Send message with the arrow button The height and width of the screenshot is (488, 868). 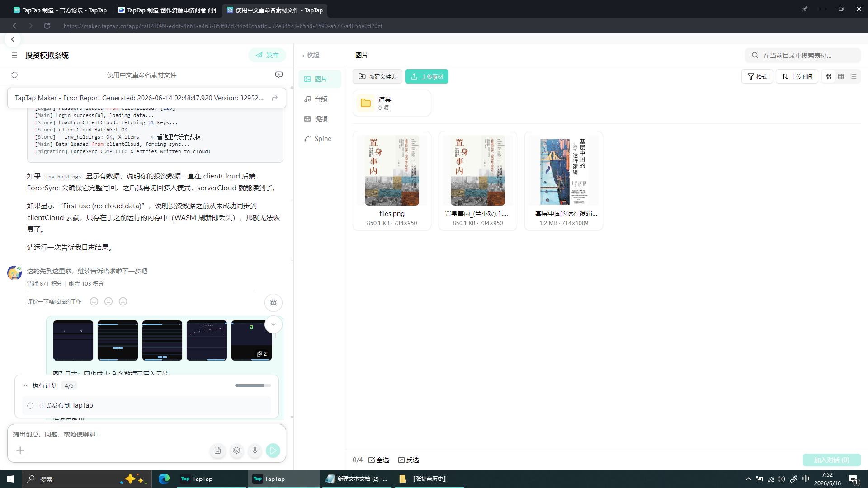(273, 450)
